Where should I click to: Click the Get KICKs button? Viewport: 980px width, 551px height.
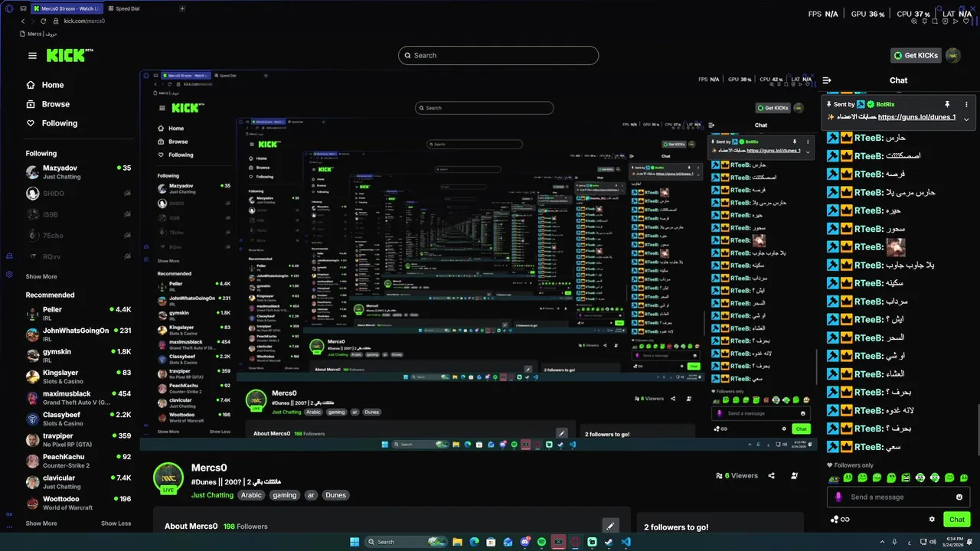click(916, 55)
